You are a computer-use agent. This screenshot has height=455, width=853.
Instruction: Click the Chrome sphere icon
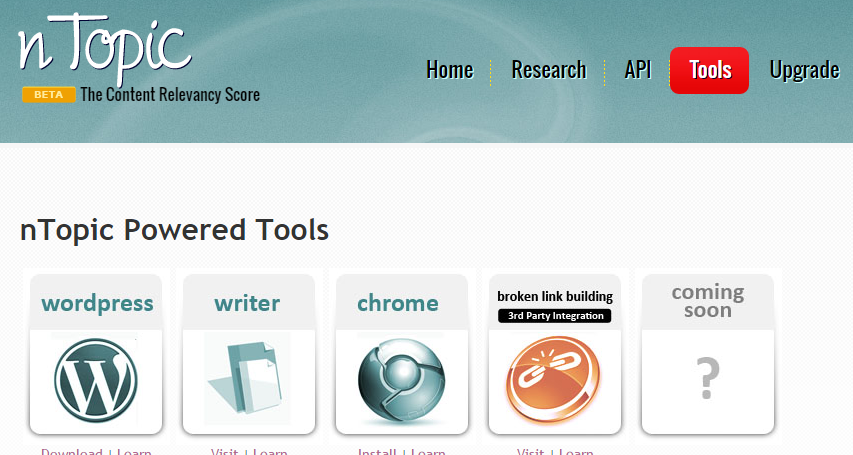[x=401, y=381]
